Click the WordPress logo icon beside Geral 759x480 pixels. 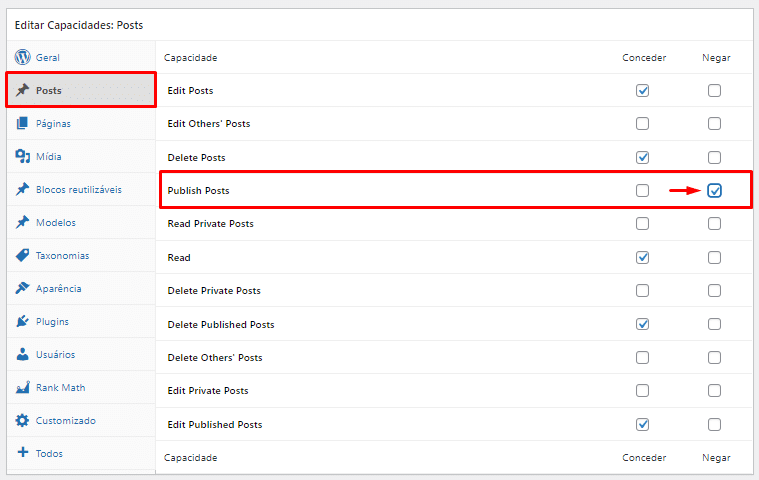pyautogui.click(x=22, y=57)
